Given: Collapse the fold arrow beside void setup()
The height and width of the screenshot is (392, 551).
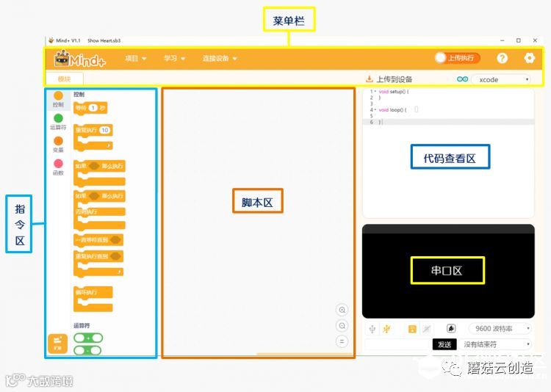Looking at the screenshot, I should tap(375, 91).
